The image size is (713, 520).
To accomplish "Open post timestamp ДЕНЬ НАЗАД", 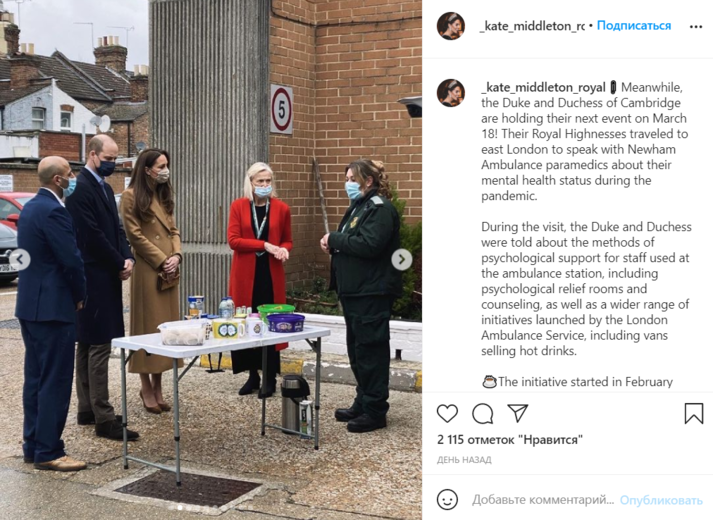I will click(464, 460).
